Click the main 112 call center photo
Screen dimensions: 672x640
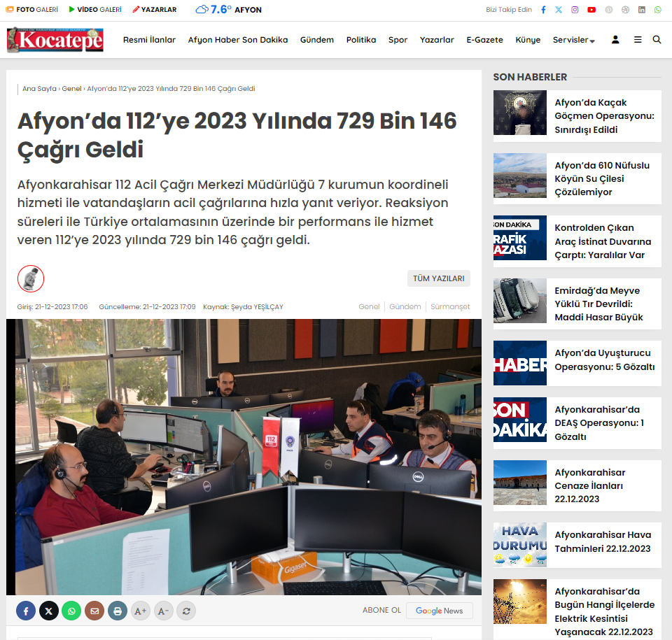pyautogui.click(x=244, y=457)
